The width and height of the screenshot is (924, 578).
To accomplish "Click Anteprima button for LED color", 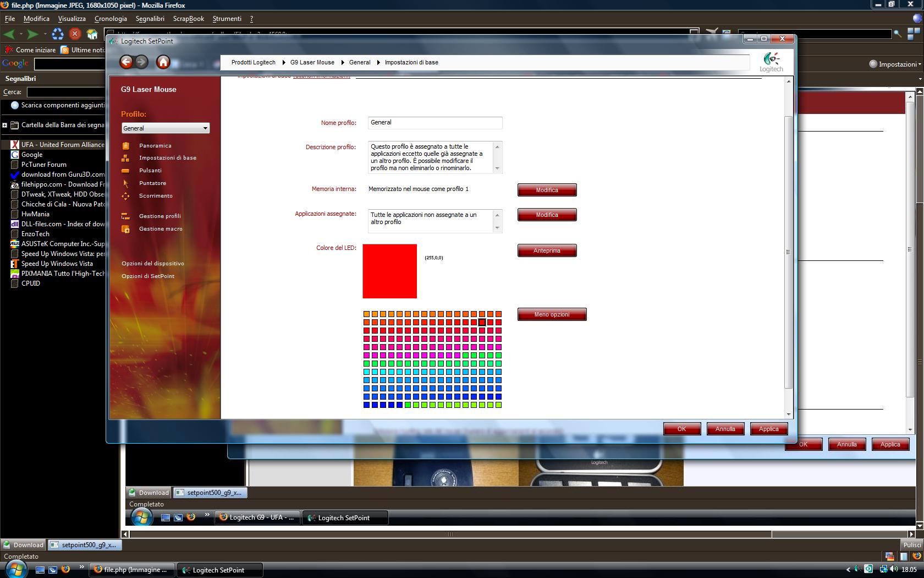I will click(547, 250).
